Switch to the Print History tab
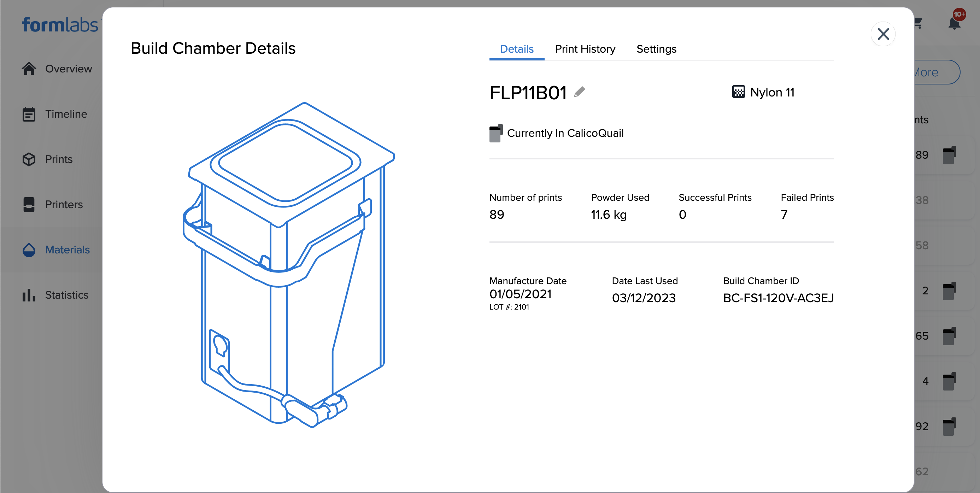Viewport: 980px width, 493px height. (x=585, y=49)
